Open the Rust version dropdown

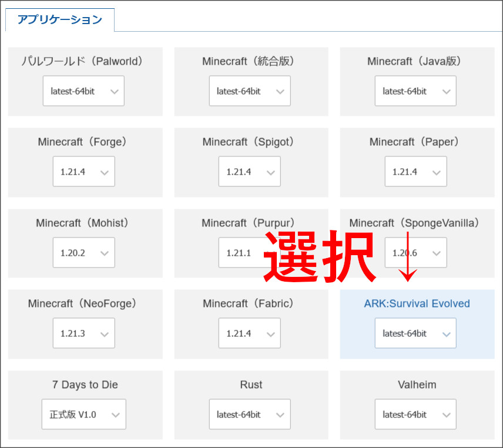(250, 414)
